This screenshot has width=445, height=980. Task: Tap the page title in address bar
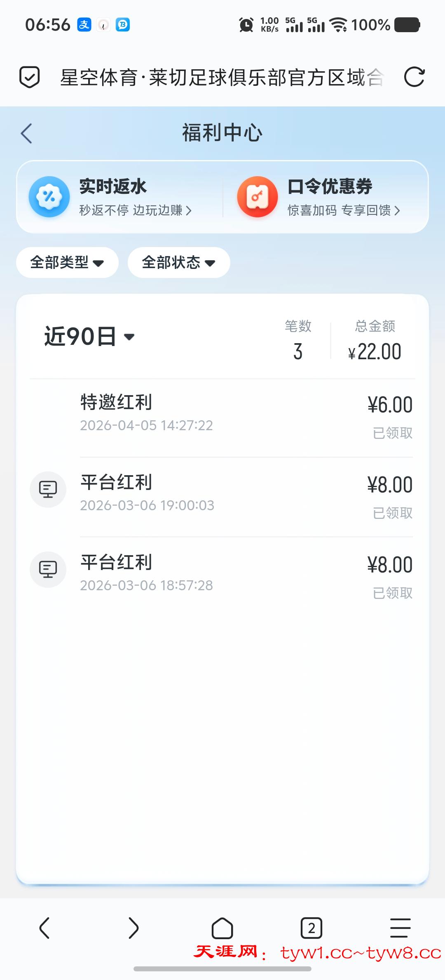pyautogui.click(x=222, y=77)
